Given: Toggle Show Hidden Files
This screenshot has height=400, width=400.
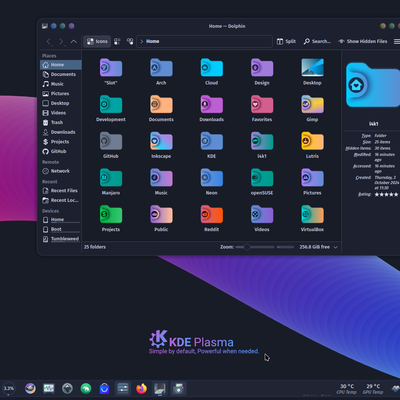Looking at the screenshot, I should tap(363, 41).
